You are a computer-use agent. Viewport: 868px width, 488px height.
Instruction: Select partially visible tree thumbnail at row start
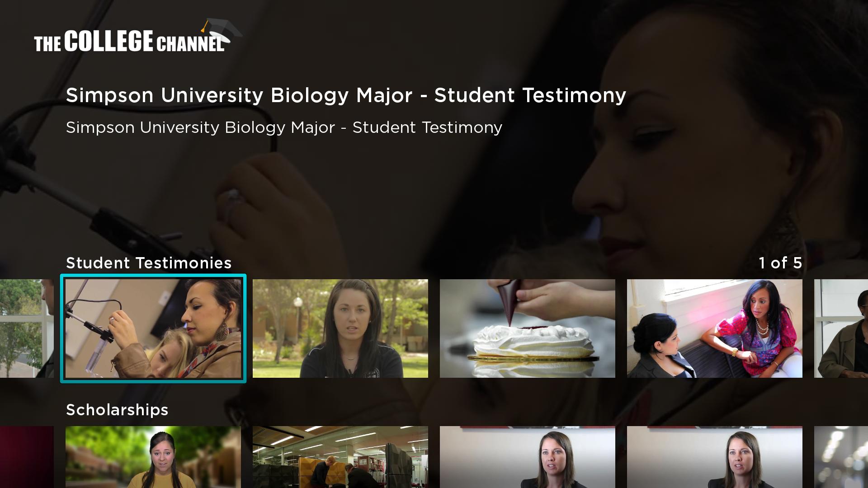[27, 328]
